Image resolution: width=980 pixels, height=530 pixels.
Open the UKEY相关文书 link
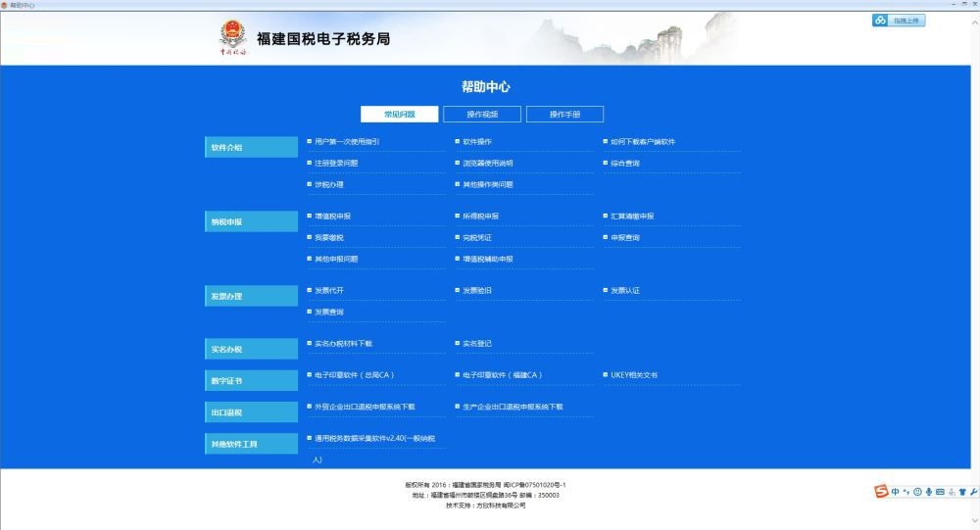click(x=634, y=375)
